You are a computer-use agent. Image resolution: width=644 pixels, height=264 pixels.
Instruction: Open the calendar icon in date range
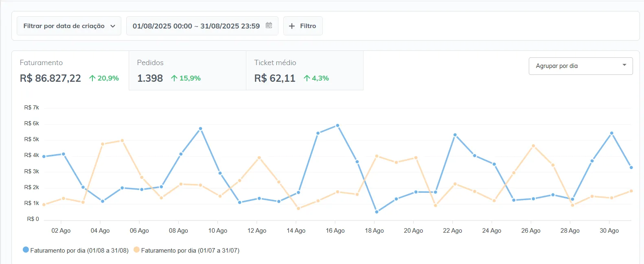coord(269,25)
